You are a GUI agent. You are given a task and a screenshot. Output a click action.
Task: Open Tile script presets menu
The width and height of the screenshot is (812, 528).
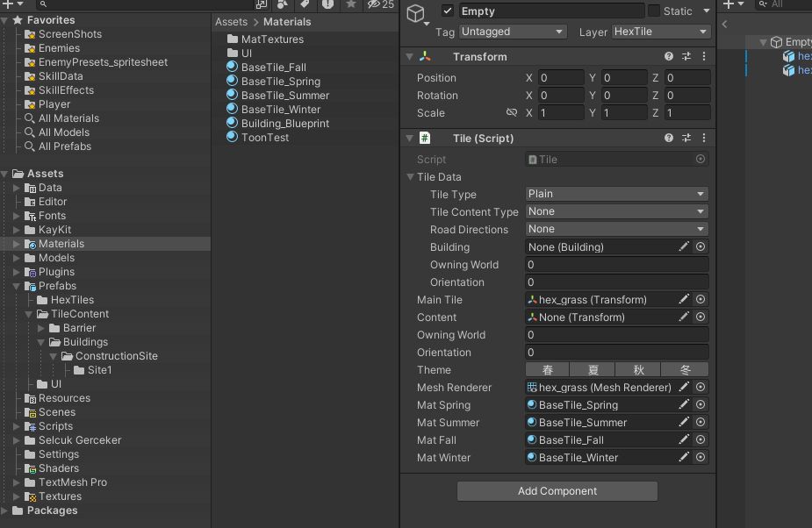686,139
